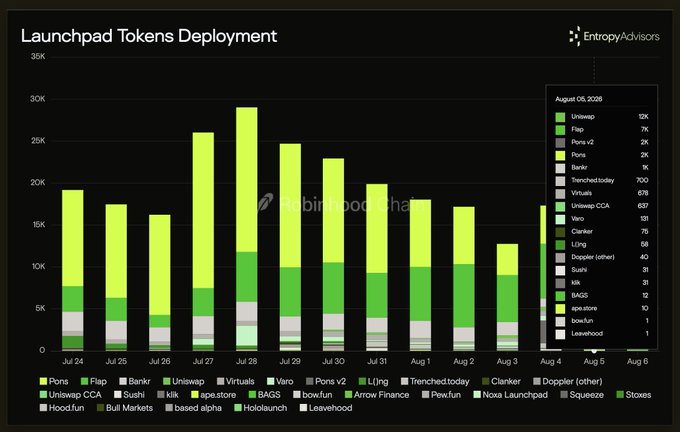Image resolution: width=680 pixels, height=432 pixels.
Task: Toggle Uniswap CCA legend entry
Action: tap(70, 395)
